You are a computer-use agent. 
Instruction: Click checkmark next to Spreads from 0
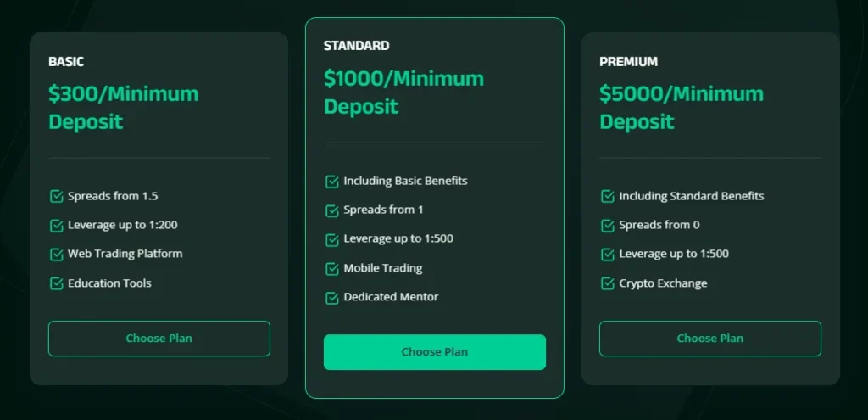(x=608, y=226)
